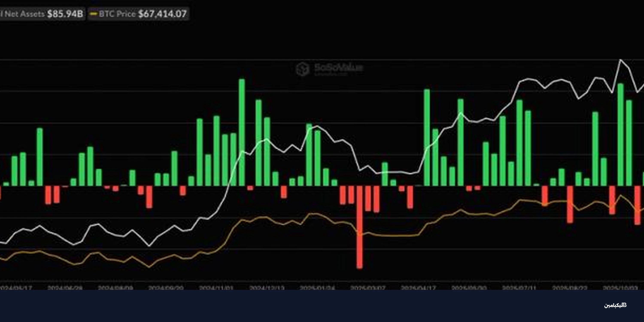Click the 2024/06/28 date axis label
This screenshot has height=322, width=644.
point(65,287)
